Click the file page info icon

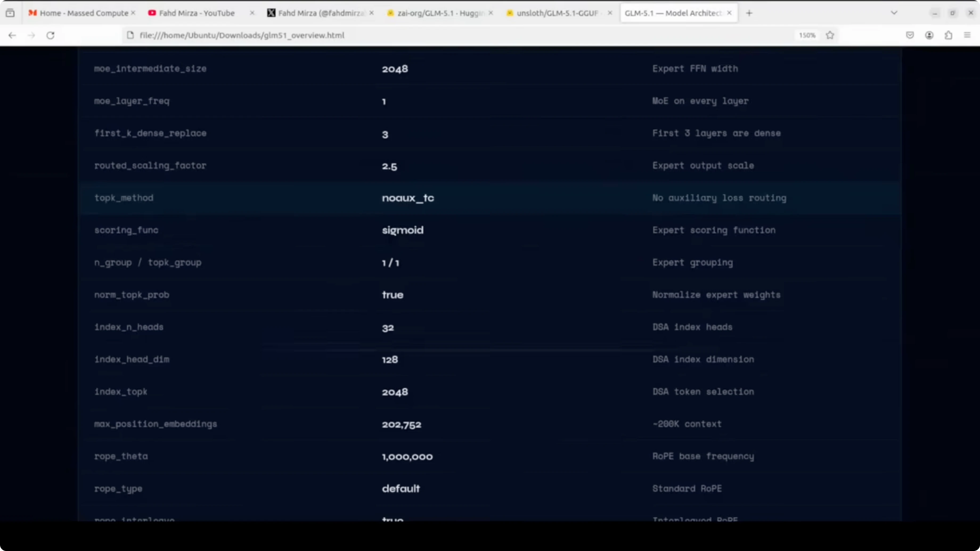pyautogui.click(x=130, y=35)
